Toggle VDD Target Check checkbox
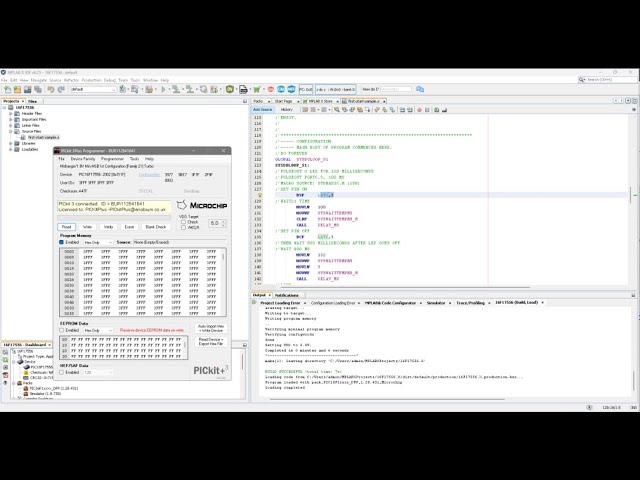The width and height of the screenshot is (640, 480). click(183, 222)
